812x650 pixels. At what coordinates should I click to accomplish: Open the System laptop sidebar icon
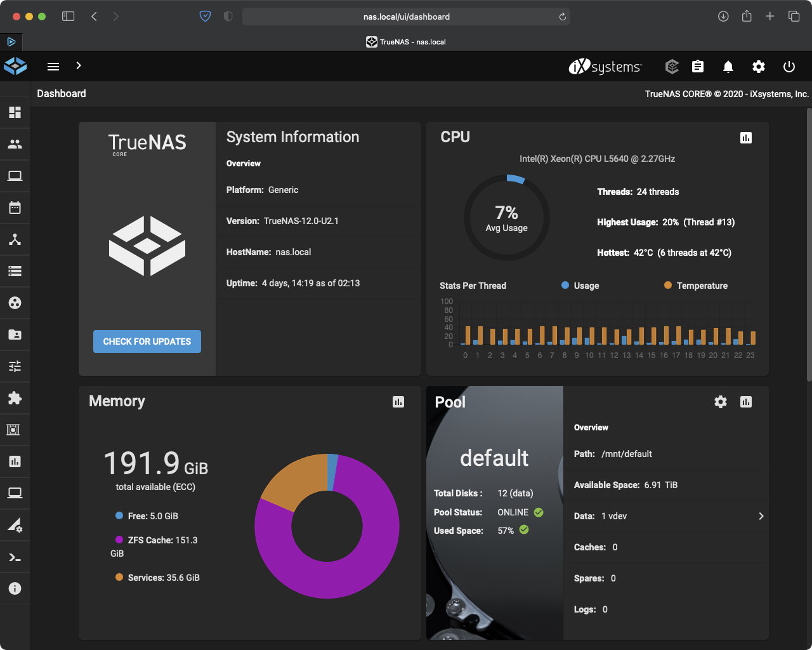pyautogui.click(x=15, y=176)
